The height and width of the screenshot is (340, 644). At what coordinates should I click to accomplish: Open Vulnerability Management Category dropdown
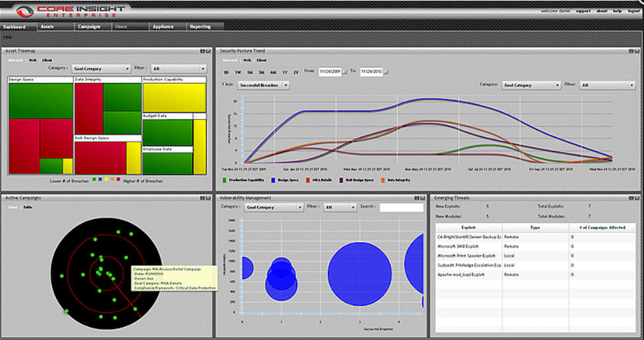[274, 208]
